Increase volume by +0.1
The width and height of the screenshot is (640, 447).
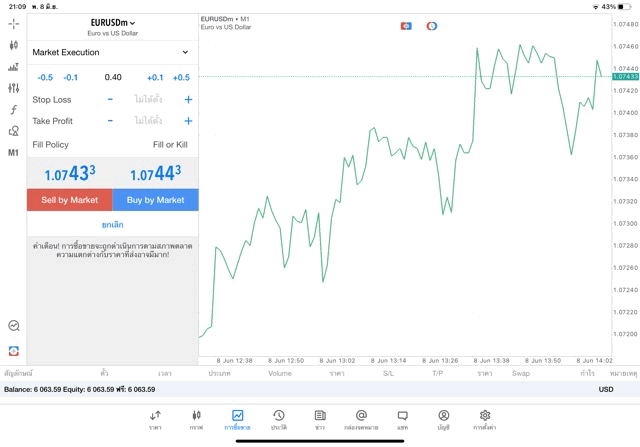(155, 77)
